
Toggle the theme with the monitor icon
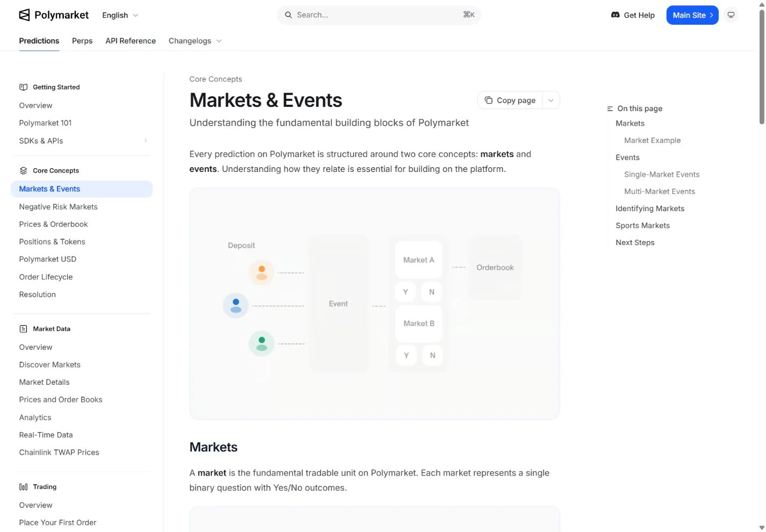pyautogui.click(x=731, y=15)
